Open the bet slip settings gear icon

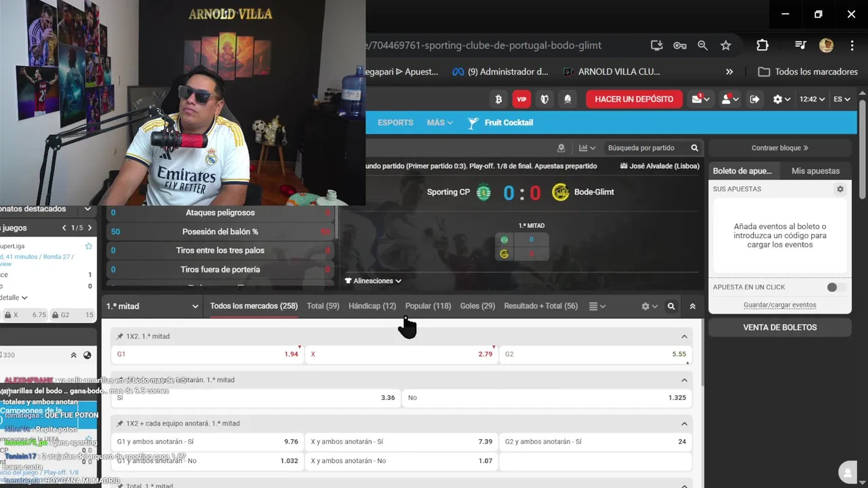pyautogui.click(x=840, y=189)
